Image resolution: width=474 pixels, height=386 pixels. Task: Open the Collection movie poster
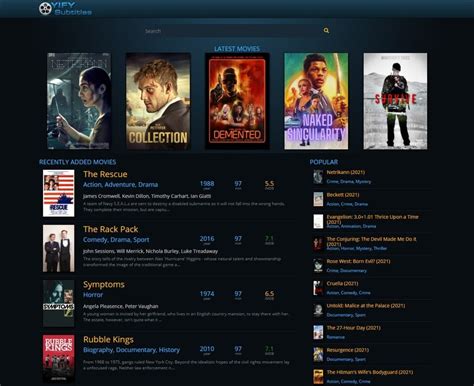pyautogui.click(x=158, y=101)
